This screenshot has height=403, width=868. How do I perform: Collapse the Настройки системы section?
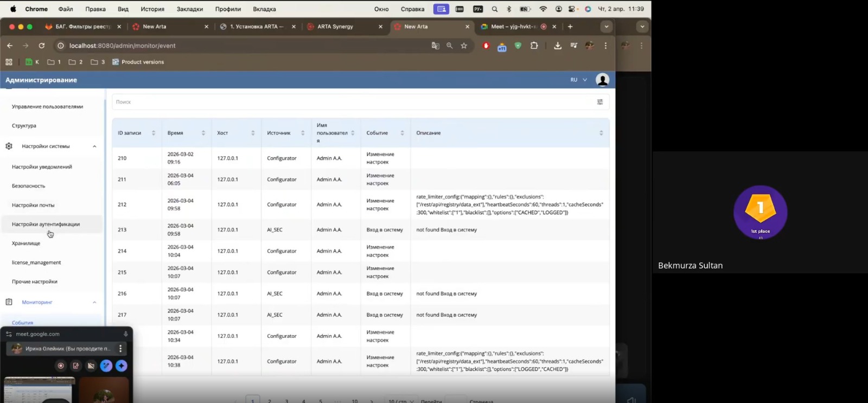[x=94, y=146]
